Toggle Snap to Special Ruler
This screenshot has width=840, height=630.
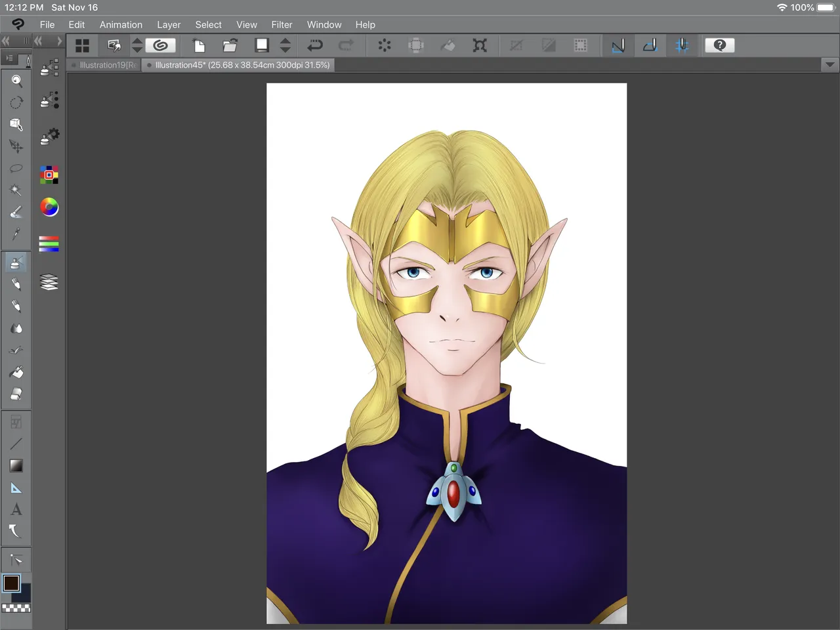point(650,45)
